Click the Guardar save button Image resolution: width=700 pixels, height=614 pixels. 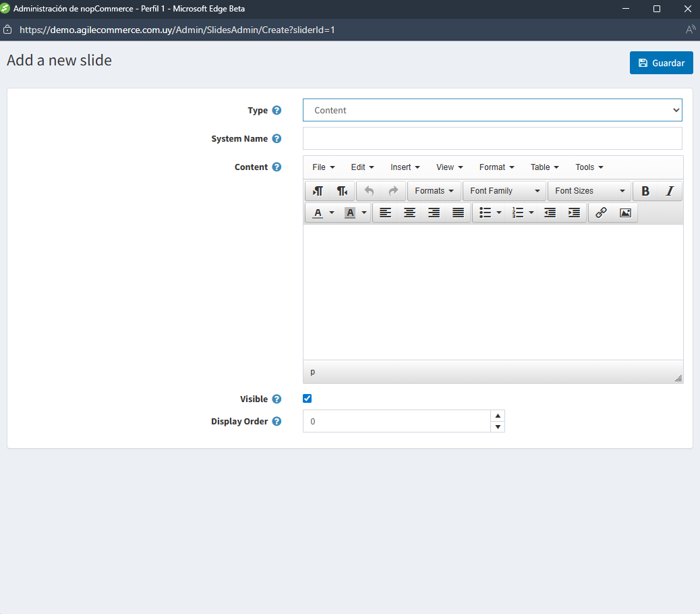(x=661, y=63)
